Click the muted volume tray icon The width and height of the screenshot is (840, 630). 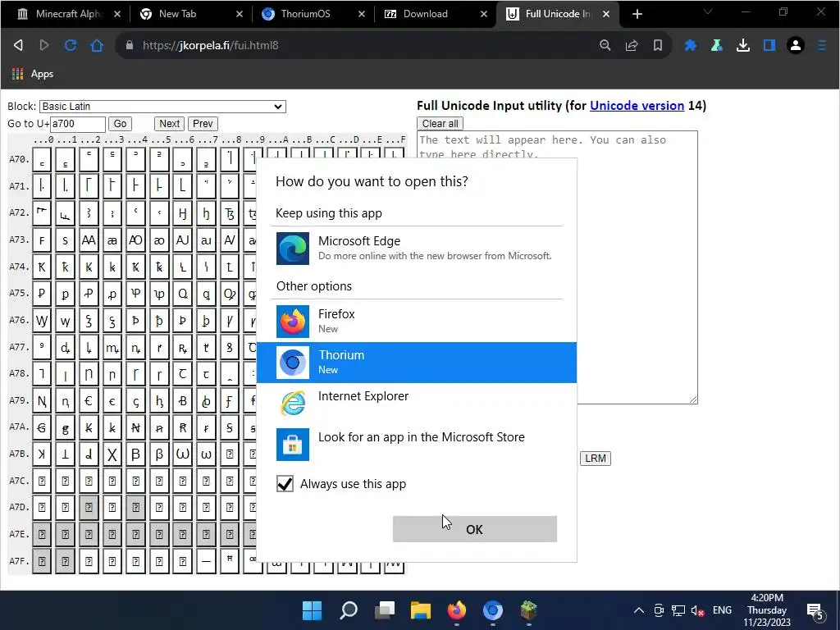coord(697,610)
